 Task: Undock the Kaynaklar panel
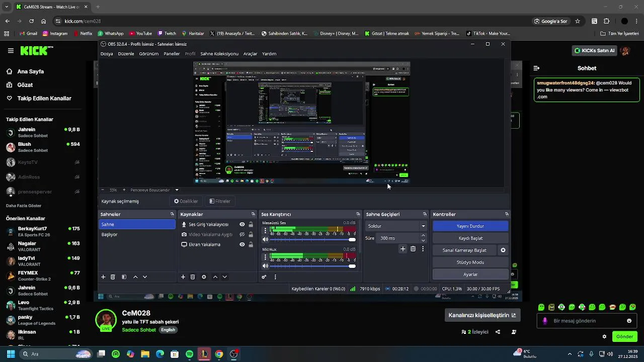pos(253,215)
